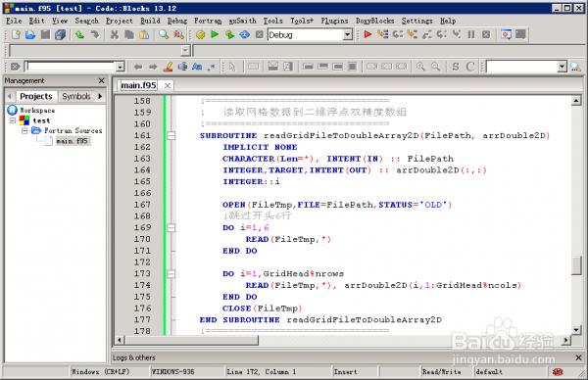Run the project with green play icon
Viewport: 588px width, 380px height.
click(215, 35)
